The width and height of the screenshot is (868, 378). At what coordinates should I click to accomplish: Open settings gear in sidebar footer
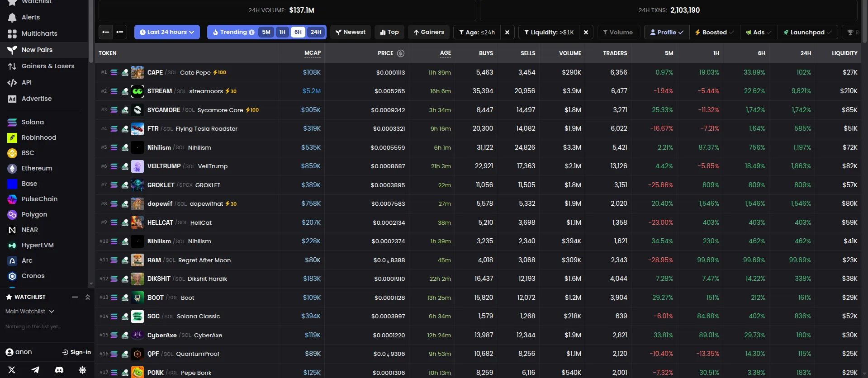82,370
